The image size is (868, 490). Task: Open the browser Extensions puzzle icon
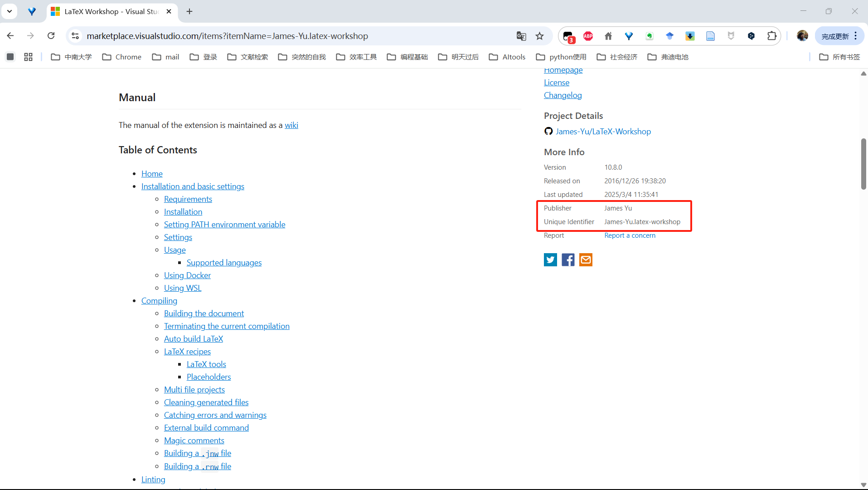pos(771,36)
